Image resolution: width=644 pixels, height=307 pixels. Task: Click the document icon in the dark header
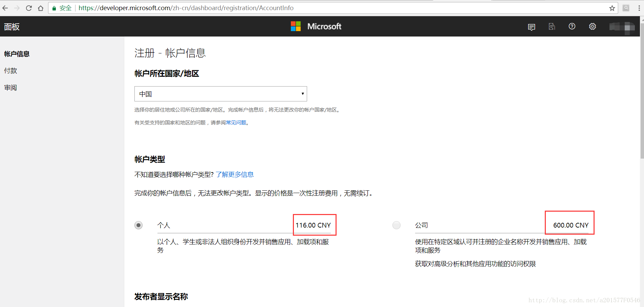[552, 26]
